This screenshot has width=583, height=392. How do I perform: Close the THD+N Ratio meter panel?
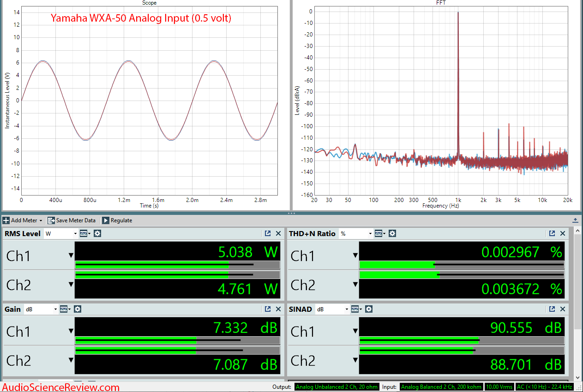[x=563, y=233]
